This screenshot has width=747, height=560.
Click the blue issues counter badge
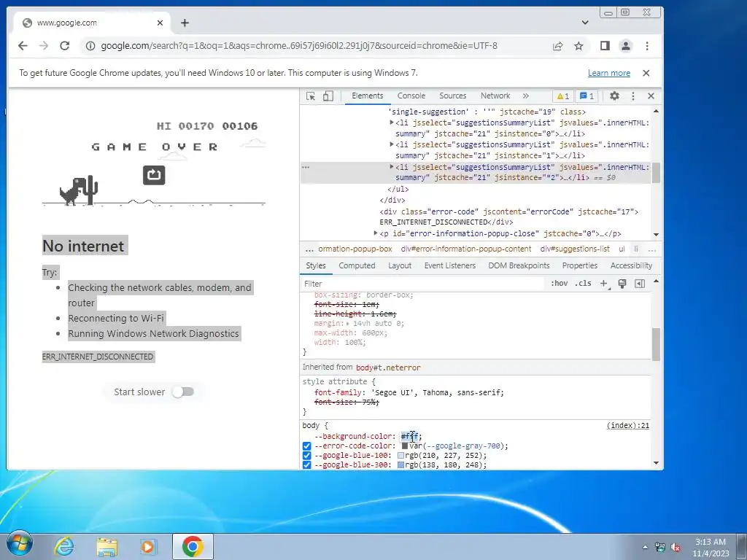[x=587, y=96]
